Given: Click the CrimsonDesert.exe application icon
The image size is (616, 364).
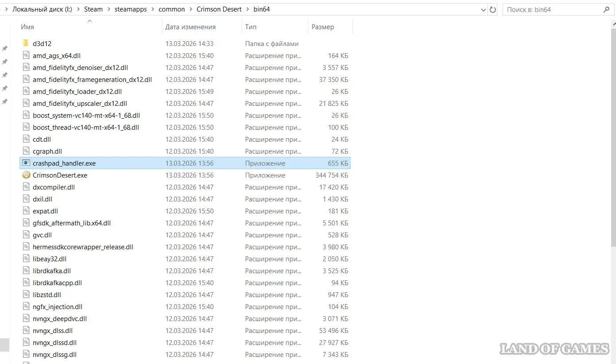Looking at the screenshot, I should tap(26, 175).
